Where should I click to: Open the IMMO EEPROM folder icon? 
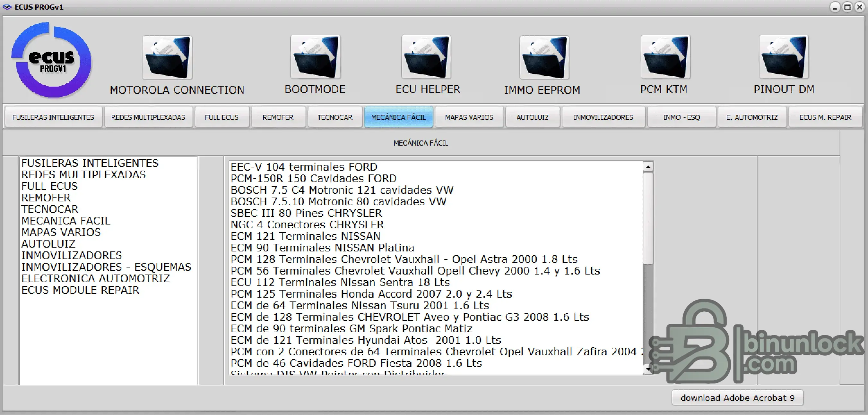[x=544, y=57]
